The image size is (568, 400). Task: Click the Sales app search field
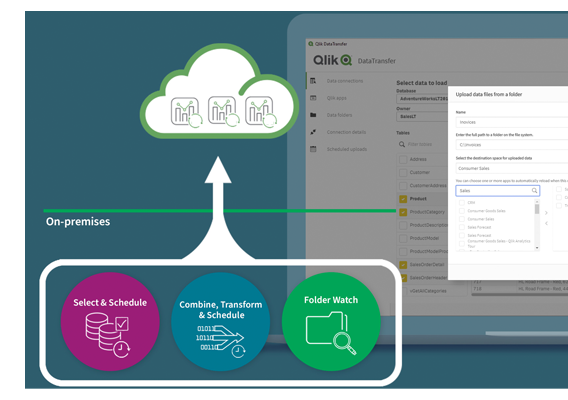click(497, 191)
